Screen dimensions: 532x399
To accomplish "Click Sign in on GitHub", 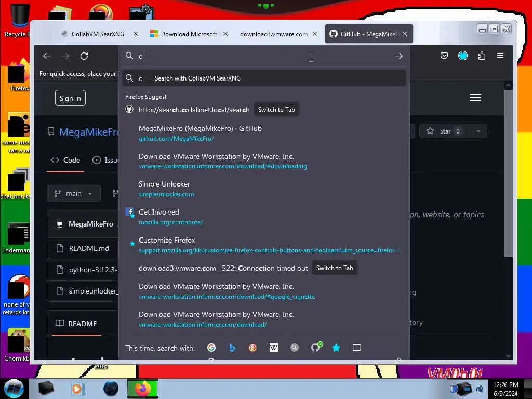I will click(70, 98).
